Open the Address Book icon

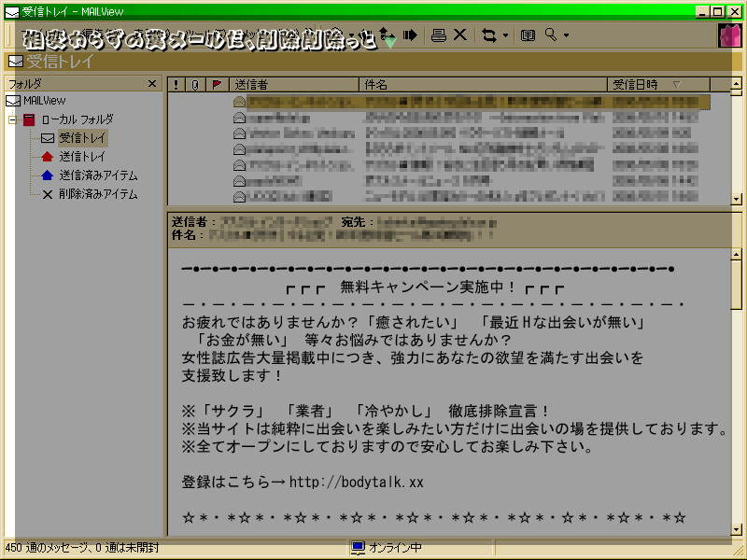pyautogui.click(x=529, y=35)
